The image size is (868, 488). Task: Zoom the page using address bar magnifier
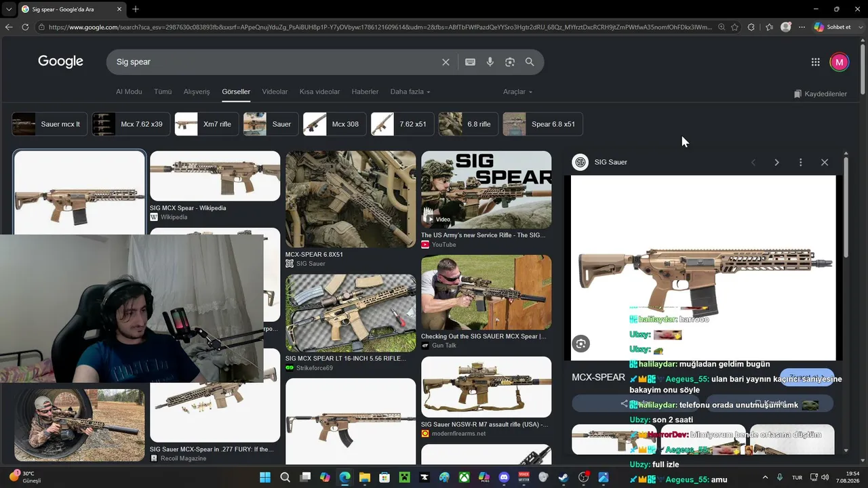coord(721,27)
